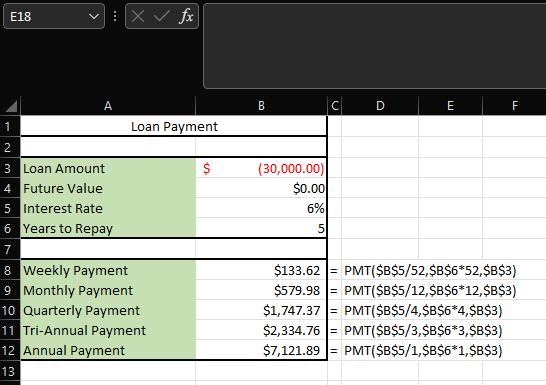The width and height of the screenshot is (546, 385).
Task: Click the PMT($B$5/1,$B$6*1,$B$3) formula text
Action: pos(423,351)
